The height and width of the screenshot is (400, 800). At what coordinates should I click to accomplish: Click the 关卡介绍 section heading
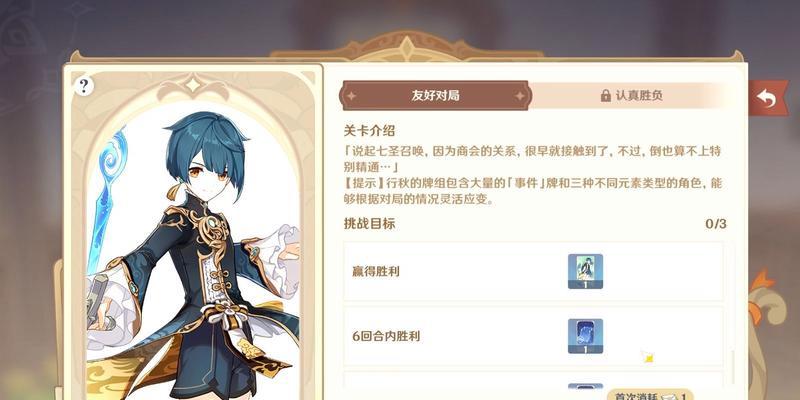click(x=369, y=131)
